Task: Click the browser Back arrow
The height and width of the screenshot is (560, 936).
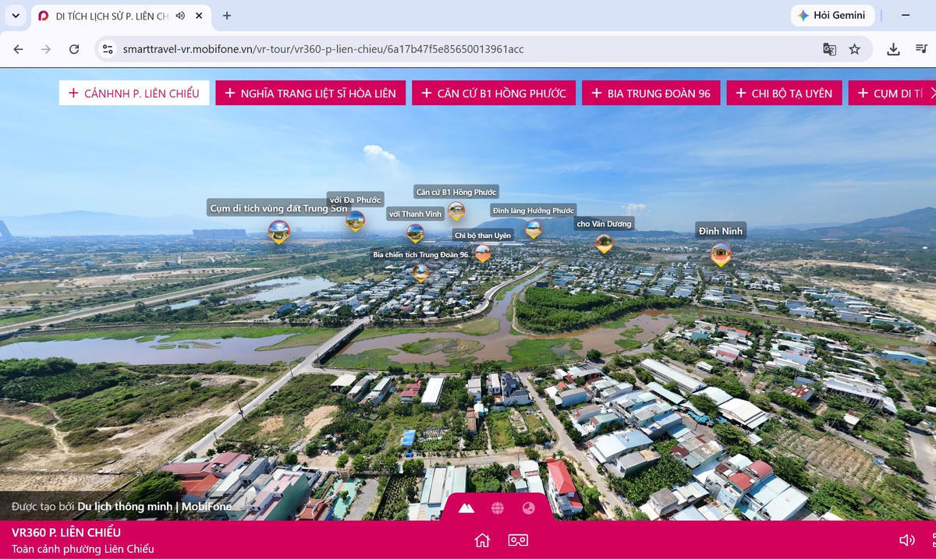Action: 18,49
